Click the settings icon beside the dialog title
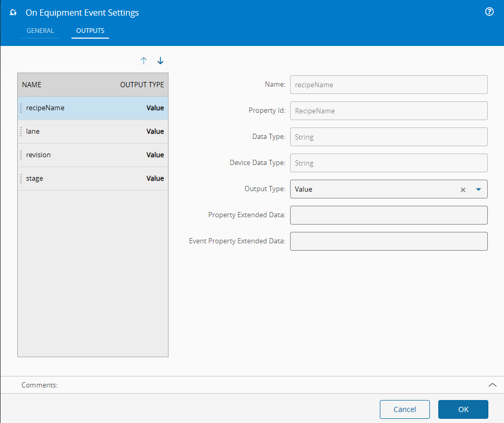Viewport: 504px width, 423px height. tap(14, 13)
